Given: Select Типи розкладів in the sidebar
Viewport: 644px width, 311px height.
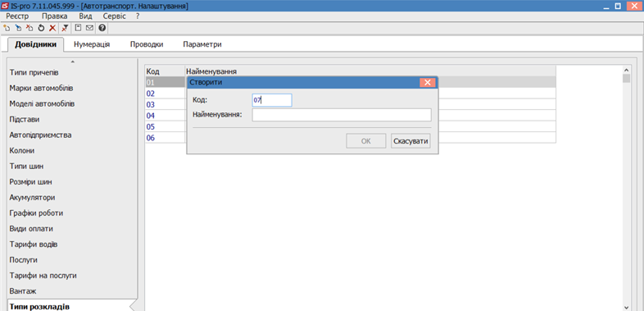Looking at the screenshot, I should click(39, 306).
